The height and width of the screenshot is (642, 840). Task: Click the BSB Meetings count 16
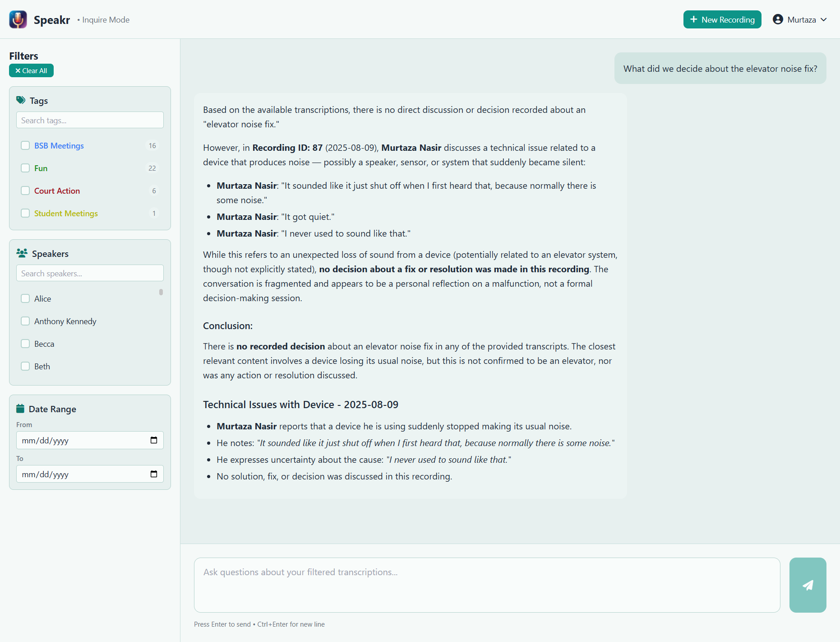click(x=152, y=145)
